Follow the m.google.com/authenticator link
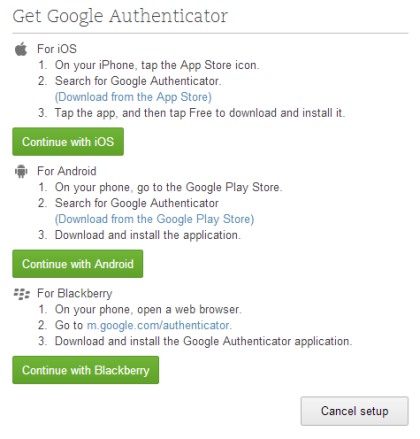Screen dimensions: 420x439 159,325
